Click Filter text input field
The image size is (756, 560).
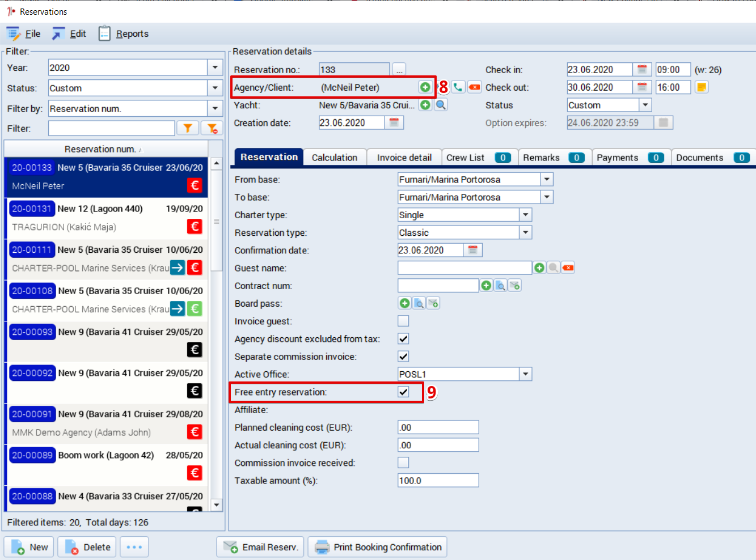(x=112, y=129)
